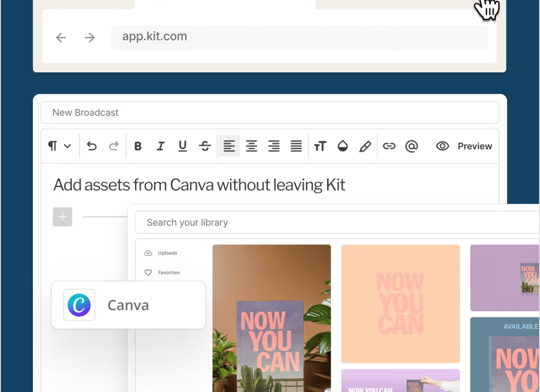This screenshot has height=392, width=540.
Task: Select the book with plants photo thumbnail
Action: (x=271, y=318)
